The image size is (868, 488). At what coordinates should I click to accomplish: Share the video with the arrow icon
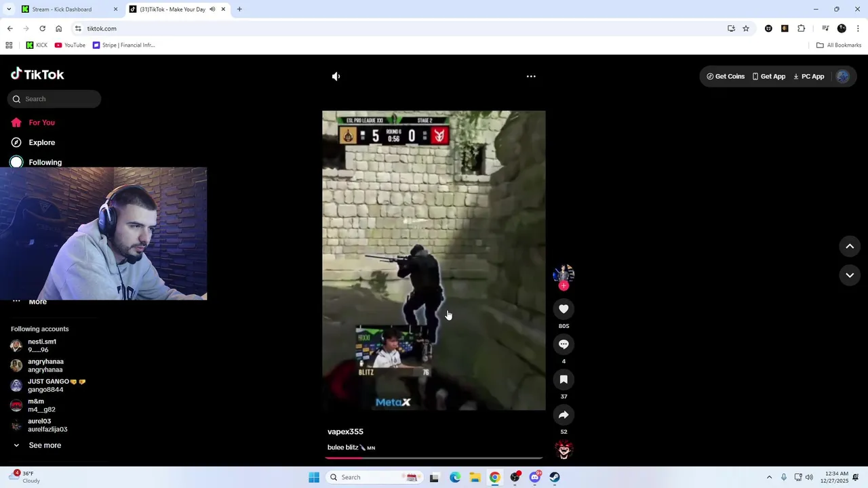click(x=564, y=415)
